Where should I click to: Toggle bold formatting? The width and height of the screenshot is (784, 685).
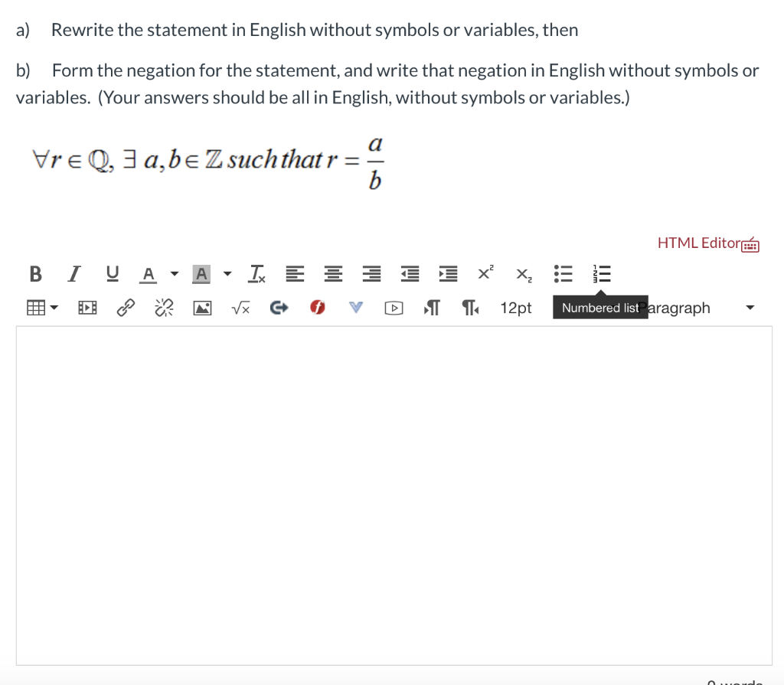[34, 273]
